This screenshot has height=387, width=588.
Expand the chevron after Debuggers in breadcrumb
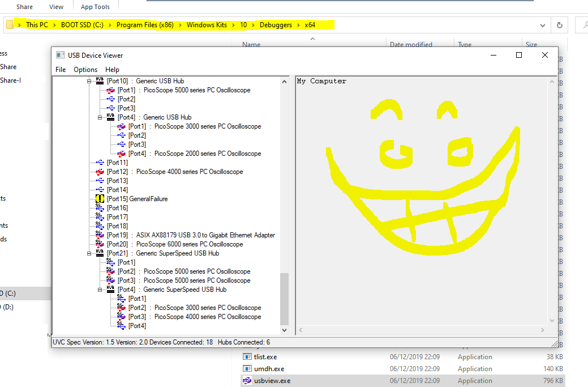click(x=298, y=25)
